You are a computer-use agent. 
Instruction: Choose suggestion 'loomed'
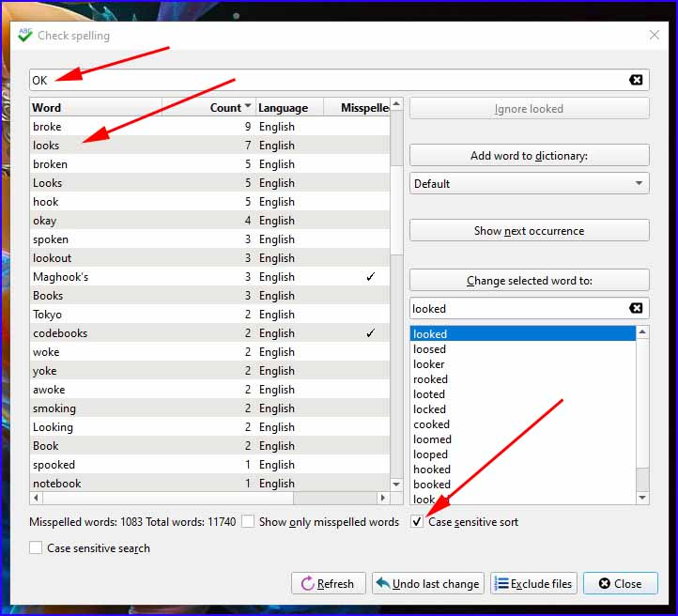[523, 439]
